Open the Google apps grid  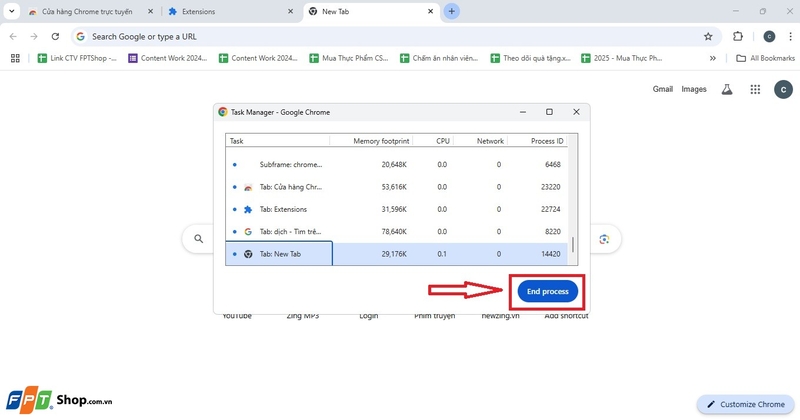[755, 90]
